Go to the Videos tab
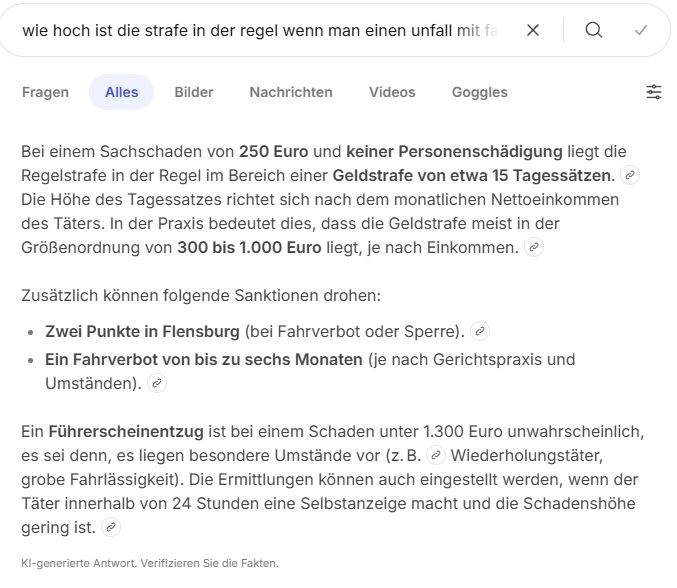The image size is (677, 588). coord(392,92)
